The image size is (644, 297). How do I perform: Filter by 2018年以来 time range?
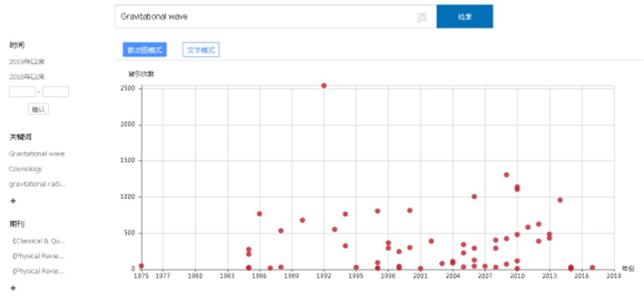point(27,76)
